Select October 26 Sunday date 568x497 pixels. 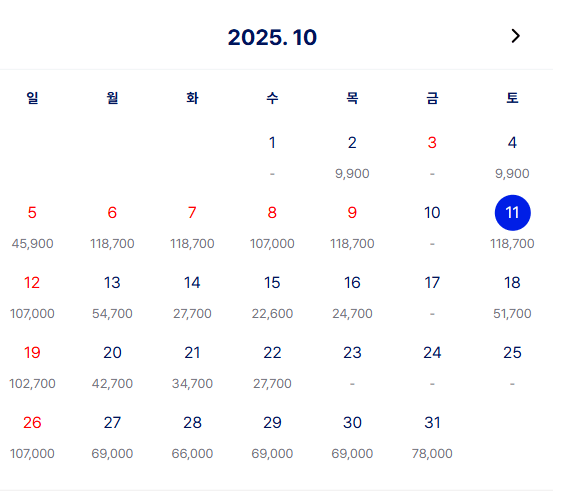point(32,437)
